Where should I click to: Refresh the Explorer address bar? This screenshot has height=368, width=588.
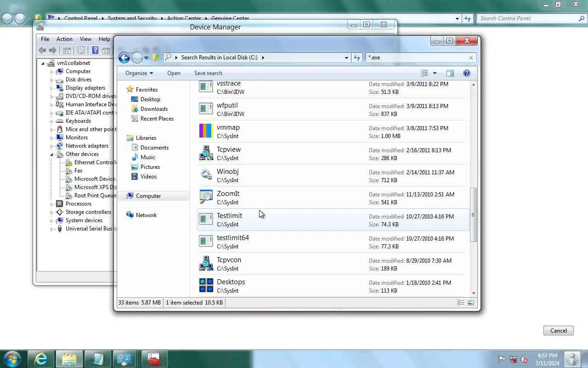[357, 57]
